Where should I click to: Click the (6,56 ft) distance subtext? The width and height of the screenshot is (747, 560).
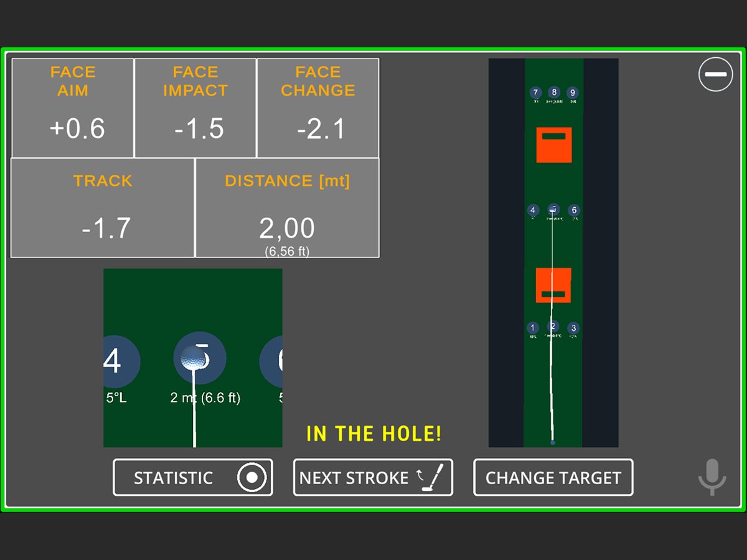287,251
